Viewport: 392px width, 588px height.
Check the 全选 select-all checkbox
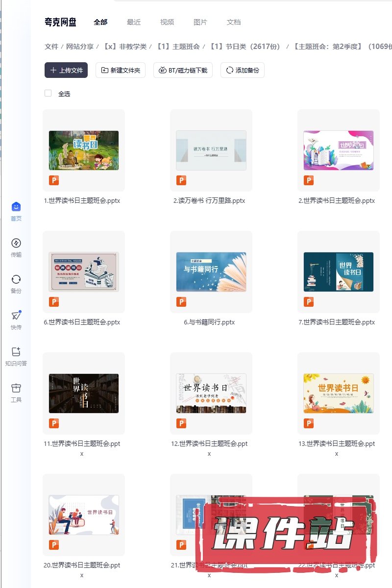(x=48, y=93)
